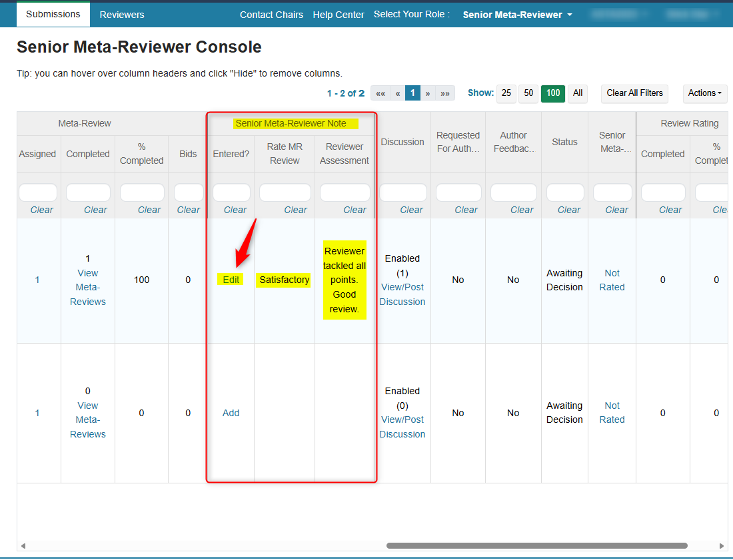
Task: Open the Actions dropdown menu
Action: pos(704,93)
